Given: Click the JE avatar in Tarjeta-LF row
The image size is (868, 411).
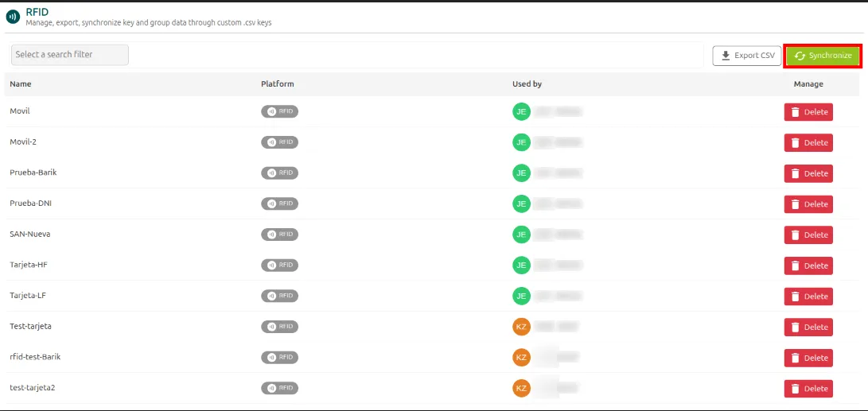Looking at the screenshot, I should pos(521,296).
